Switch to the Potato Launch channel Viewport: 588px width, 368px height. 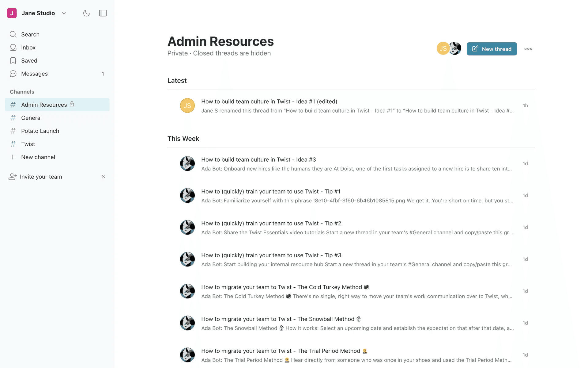[40, 131]
